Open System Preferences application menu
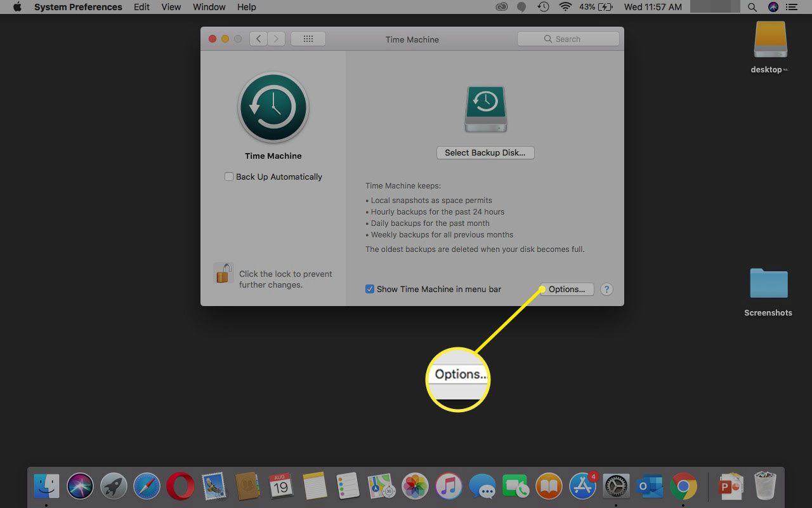Screen dimensions: 812x508 78,7
